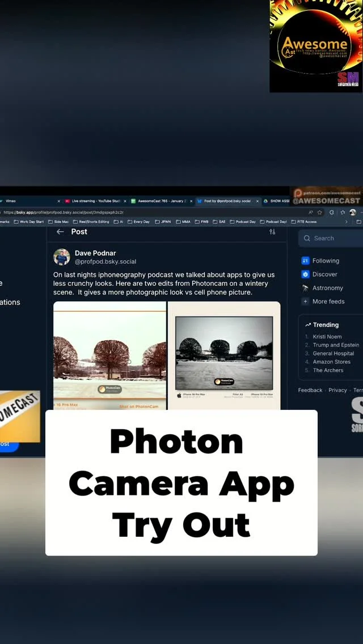363x644 pixels.
Task: Open the black-and-white trees photo
Action: click(x=224, y=355)
